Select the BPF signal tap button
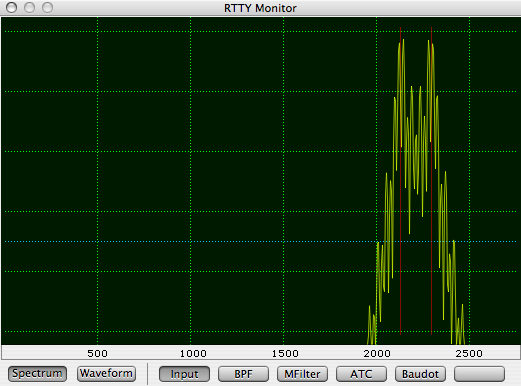This screenshot has height=386, width=521. point(243,374)
